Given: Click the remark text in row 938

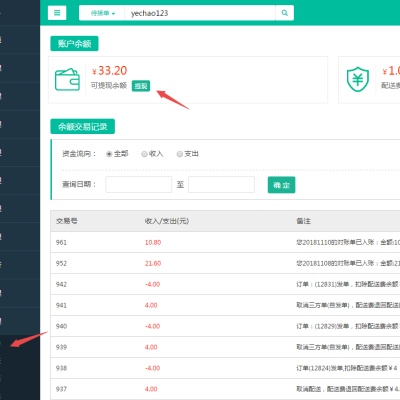Looking at the screenshot, I should pos(347,368).
